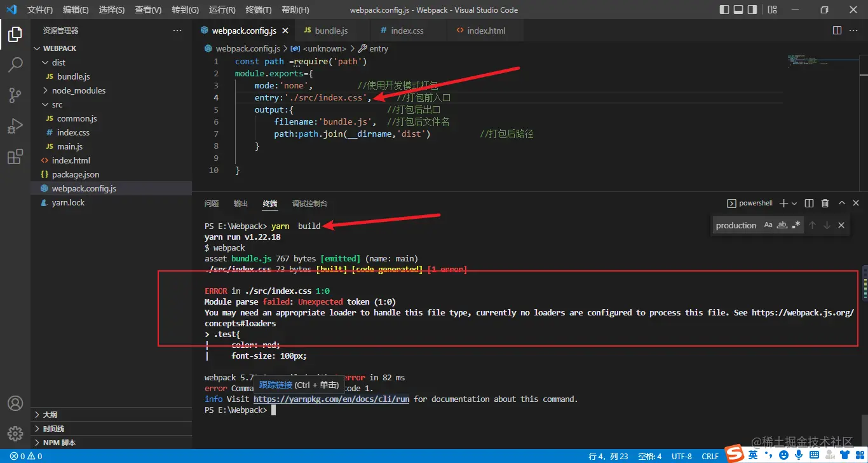
Task: Open the Extensions view
Action: (15, 157)
